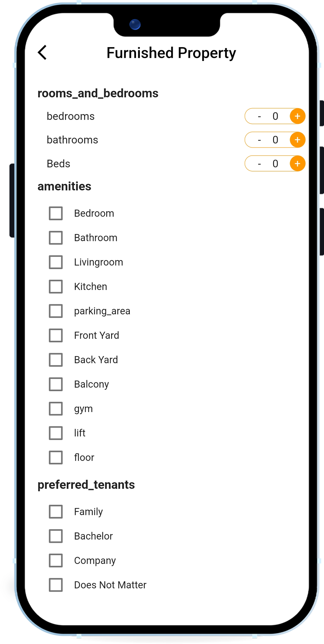Check the Bedroom amenity checkbox

pos(56,214)
